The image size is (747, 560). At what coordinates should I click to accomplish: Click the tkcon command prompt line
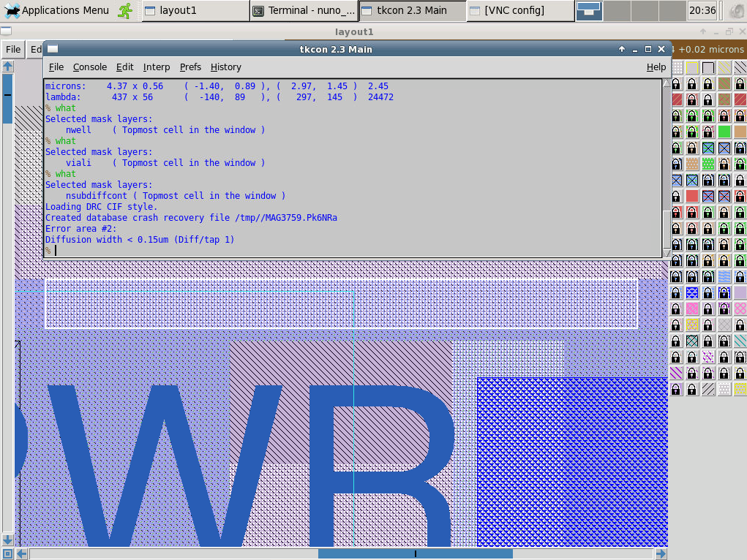[x=353, y=251]
